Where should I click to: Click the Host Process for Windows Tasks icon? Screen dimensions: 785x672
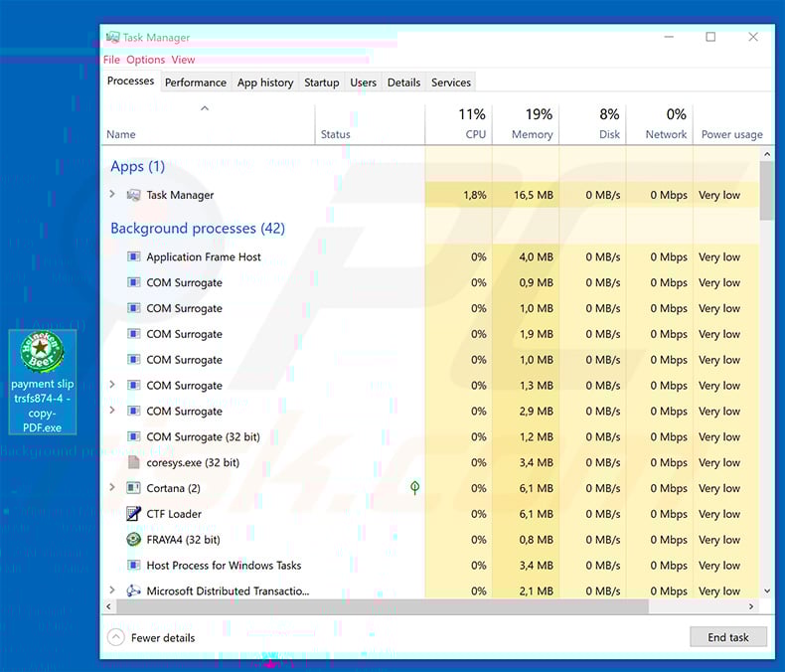pos(134,566)
